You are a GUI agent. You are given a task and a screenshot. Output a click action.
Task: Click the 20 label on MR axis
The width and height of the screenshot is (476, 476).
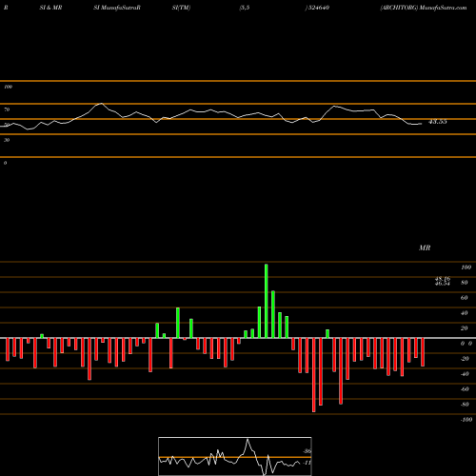coord(465,328)
